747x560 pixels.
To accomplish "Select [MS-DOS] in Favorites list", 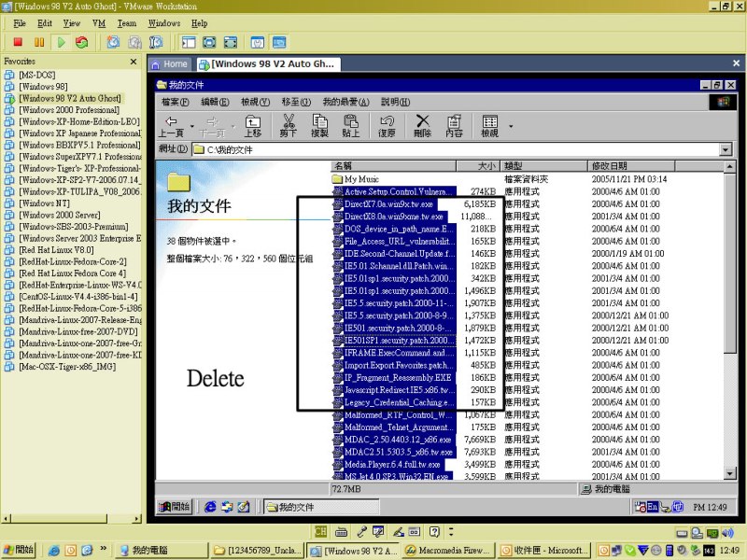I will (x=37, y=75).
